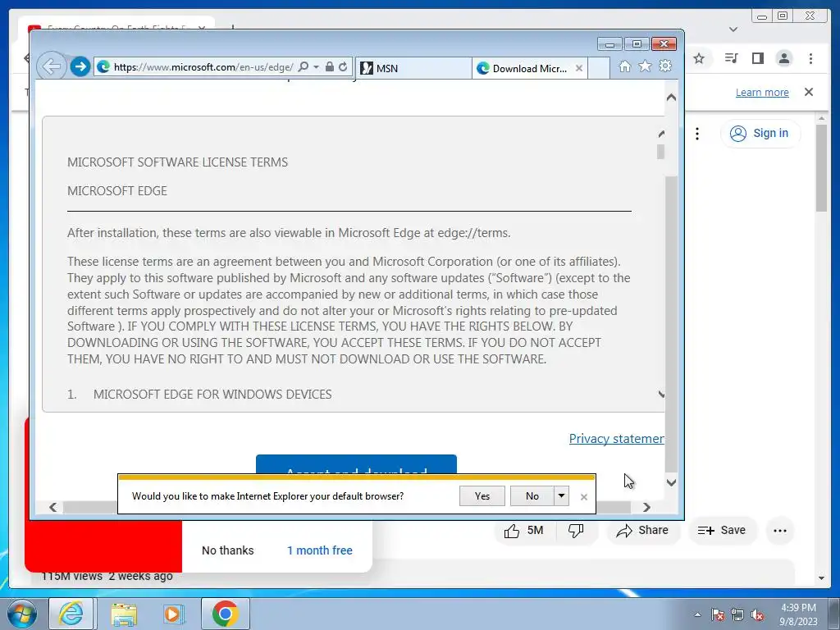Image resolution: width=840 pixels, height=630 pixels.
Task: Open Learn more link in Chrome infobar
Action: [x=762, y=93]
